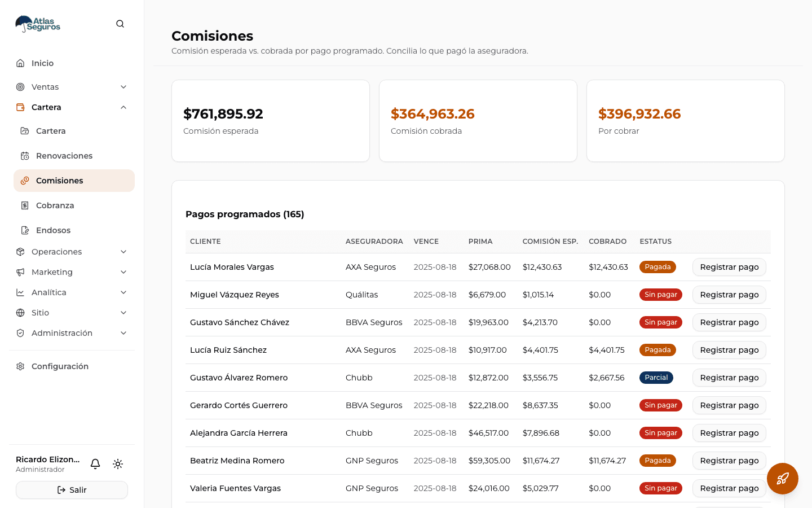812x508 pixels.
Task: Click client name Beatriz Medina Romero
Action: (237, 461)
